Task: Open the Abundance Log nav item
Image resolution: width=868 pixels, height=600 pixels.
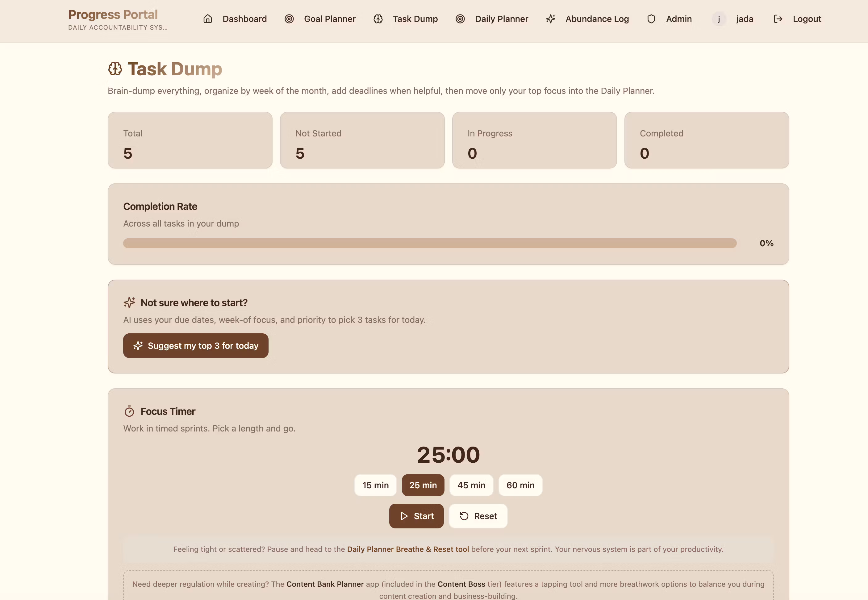Action: pos(587,19)
